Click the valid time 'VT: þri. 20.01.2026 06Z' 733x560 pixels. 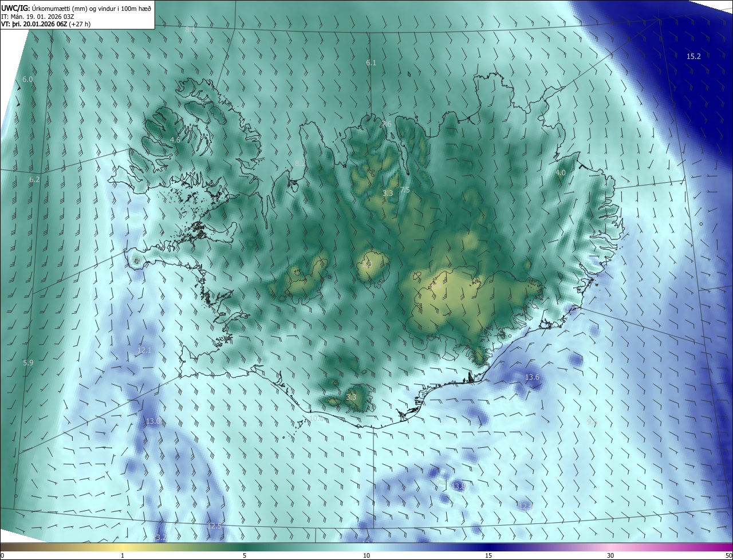tap(33, 25)
